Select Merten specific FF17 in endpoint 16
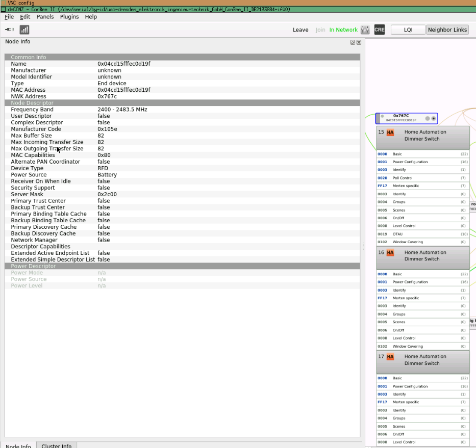Viewport: 476px width, 448px height. 423,298
